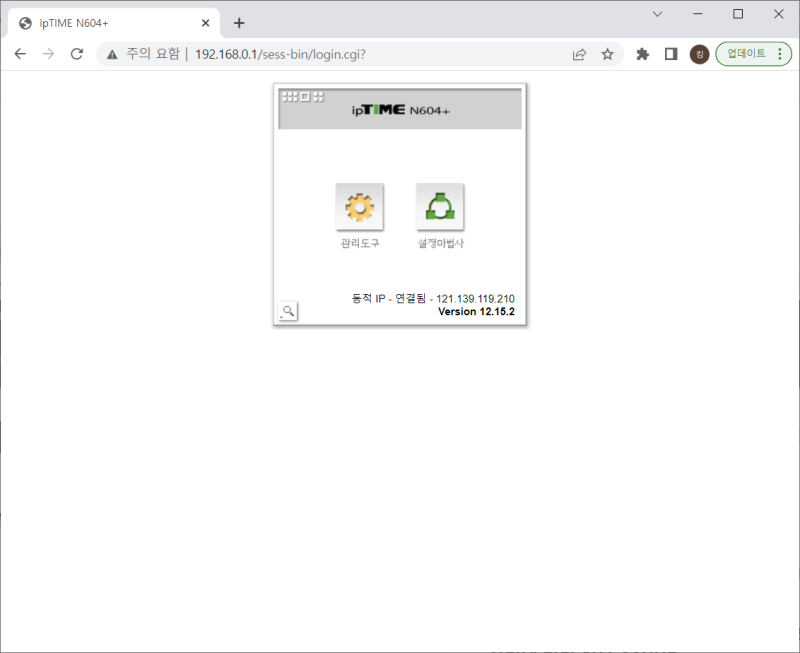800x653 pixels.
Task: Click the square window icon in the panel header
Action: click(x=303, y=97)
